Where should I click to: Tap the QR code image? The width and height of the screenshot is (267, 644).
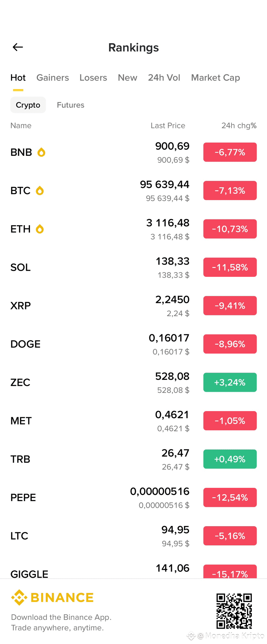tap(234, 611)
